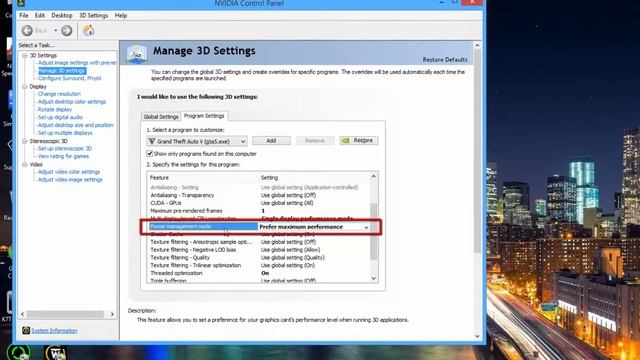
Task: Select Texture filtering - Trilinear optimization row
Action: pos(259,265)
